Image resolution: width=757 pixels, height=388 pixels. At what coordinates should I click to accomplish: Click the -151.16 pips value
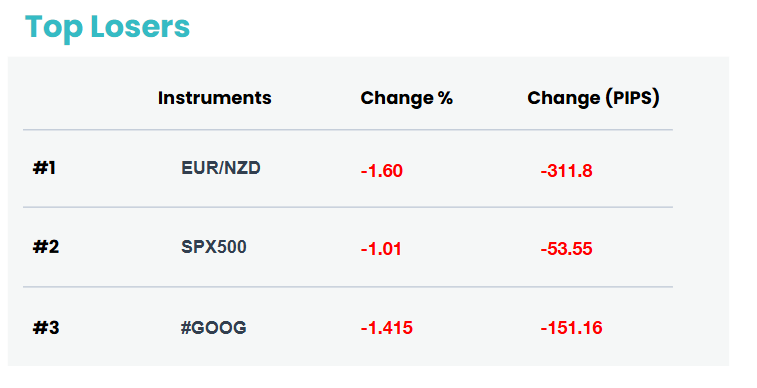pos(571,328)
